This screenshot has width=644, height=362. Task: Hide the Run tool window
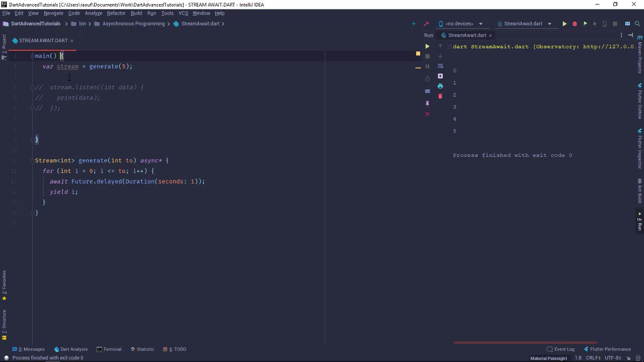630,35
